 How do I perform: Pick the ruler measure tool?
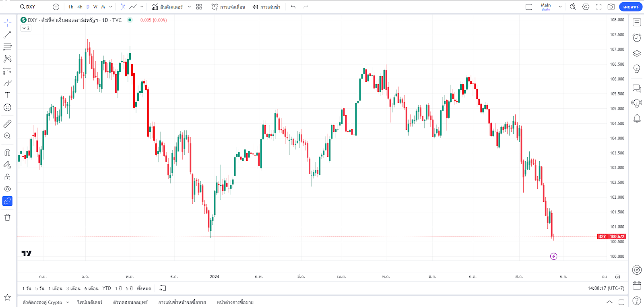pyautogui.click(x=7, y=124)
